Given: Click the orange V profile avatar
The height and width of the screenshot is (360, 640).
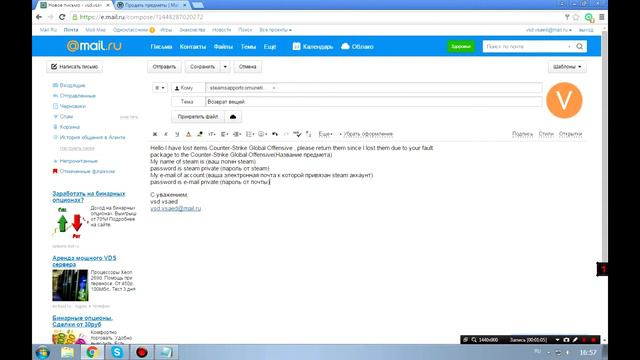Looking at the screenshot, I should coord(564,100).
